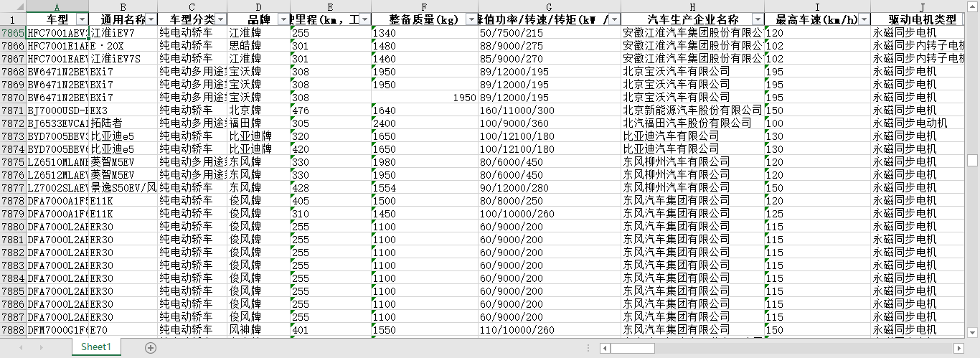980x358 pixels.
Task: Select cell 88/9000/275 in row 7866
Action: click(x=550, y=45)
